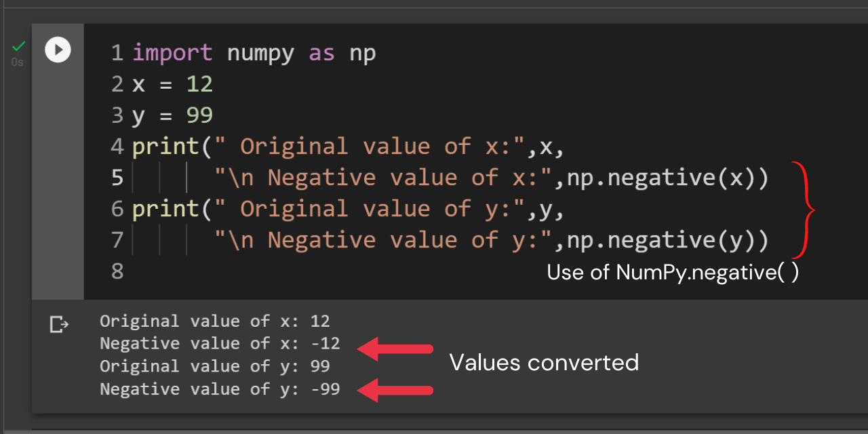
Task: Click the 0s execution time indicator
Action: [x=17, y=62]
